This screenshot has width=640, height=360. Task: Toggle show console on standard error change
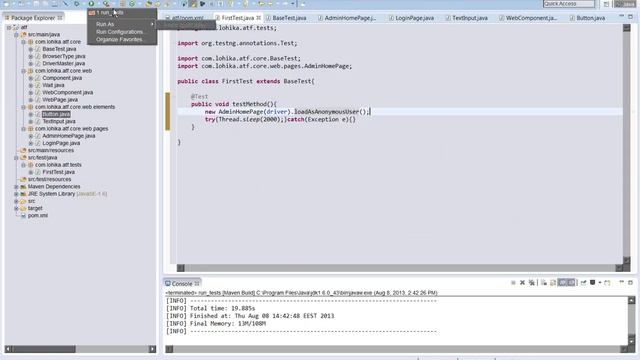(x=571, y=282)
